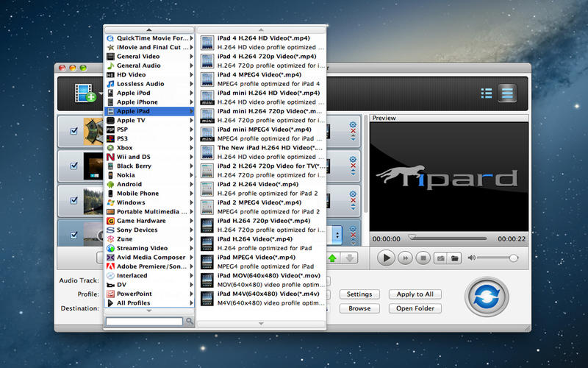Open settings gear for first video row
The image size is (588, 368).
tap(353, 124)
